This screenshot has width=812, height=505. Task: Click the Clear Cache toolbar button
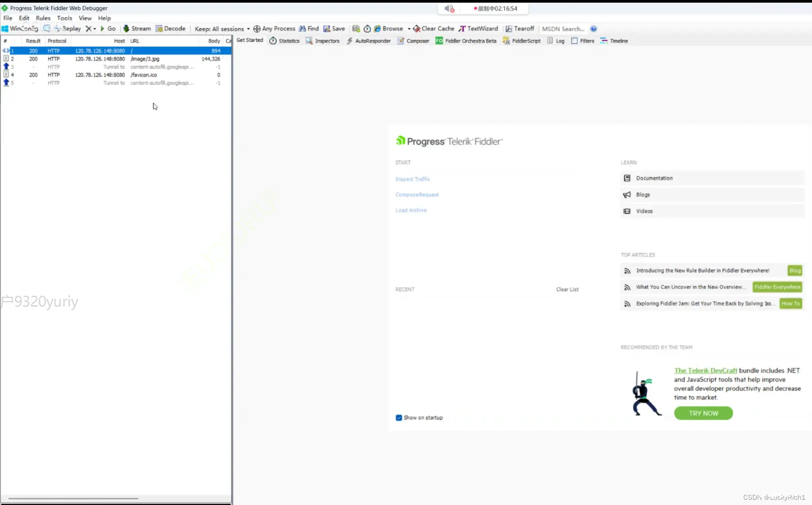click(x=434, y=28)
